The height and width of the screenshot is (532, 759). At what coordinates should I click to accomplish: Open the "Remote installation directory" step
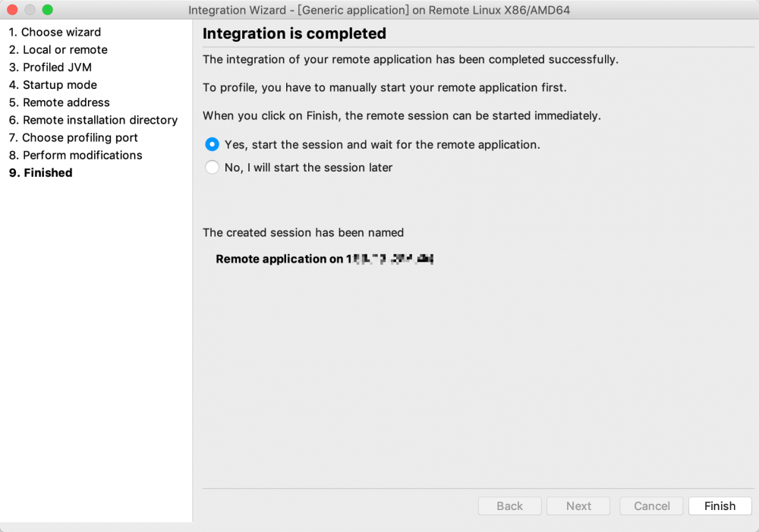coord(93,120)
